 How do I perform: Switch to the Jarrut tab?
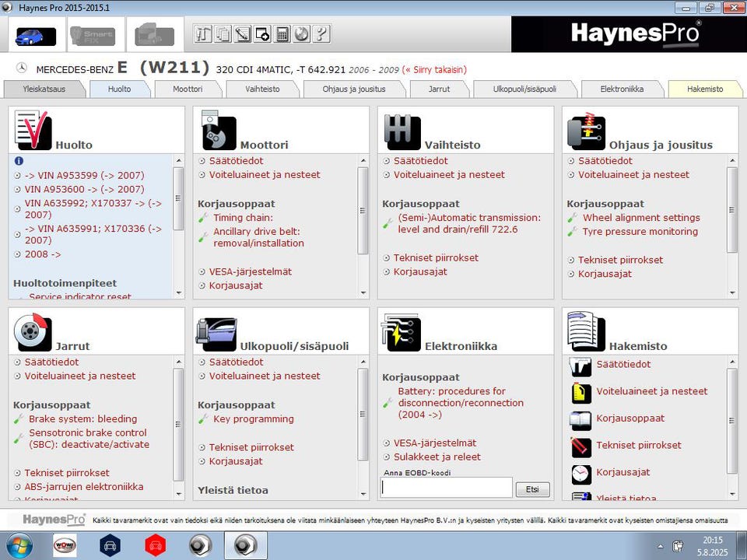pyautogui.click(x=439, y=89)
